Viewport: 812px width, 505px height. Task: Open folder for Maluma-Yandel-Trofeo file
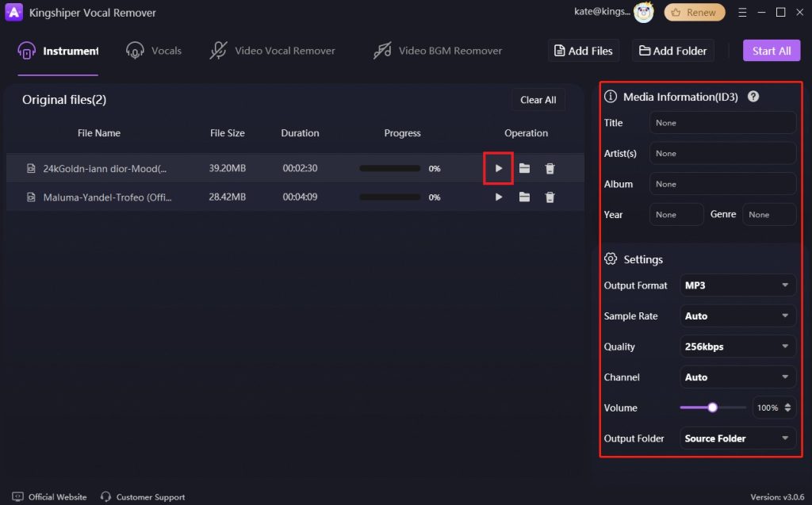(524, 197)
